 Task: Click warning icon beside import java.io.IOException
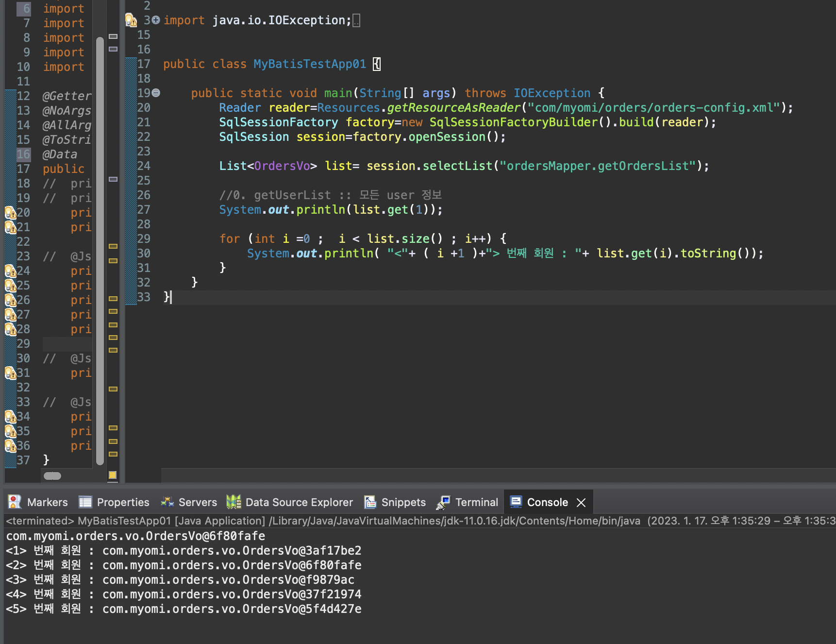(131, 20)
